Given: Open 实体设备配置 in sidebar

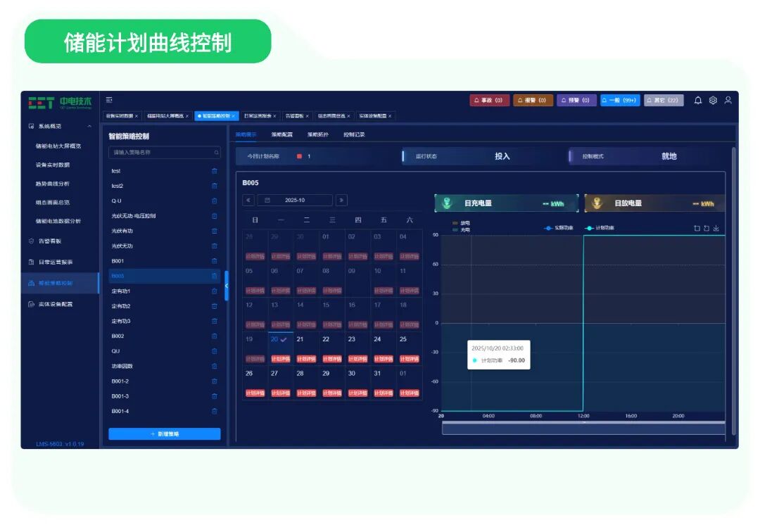Looking at the screenshot, I should click(56, 304).
